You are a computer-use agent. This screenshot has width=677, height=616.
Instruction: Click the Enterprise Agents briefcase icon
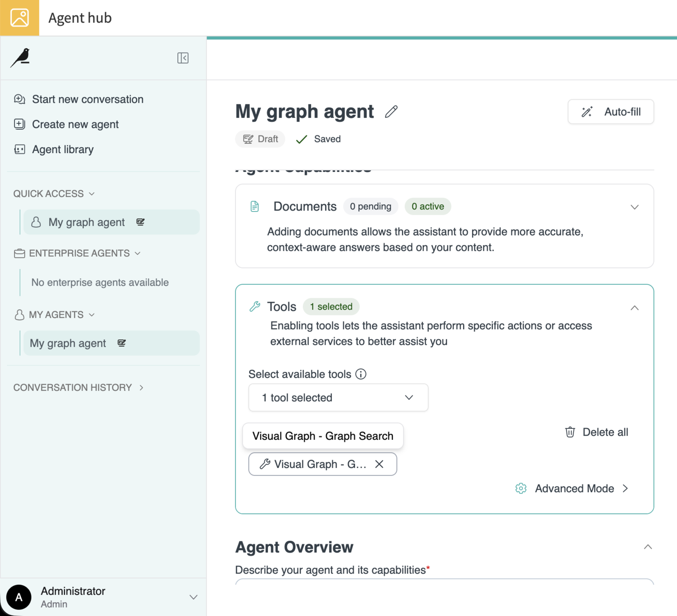[19, 253]
